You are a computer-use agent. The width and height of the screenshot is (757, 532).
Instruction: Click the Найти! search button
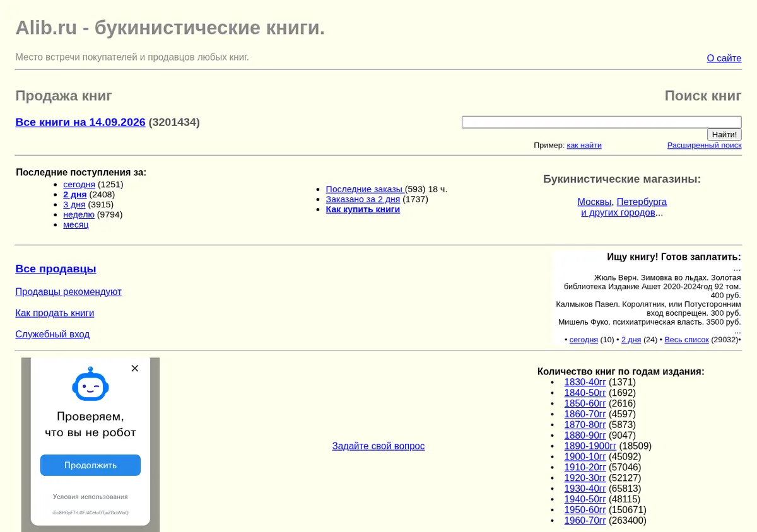(724, 134)
